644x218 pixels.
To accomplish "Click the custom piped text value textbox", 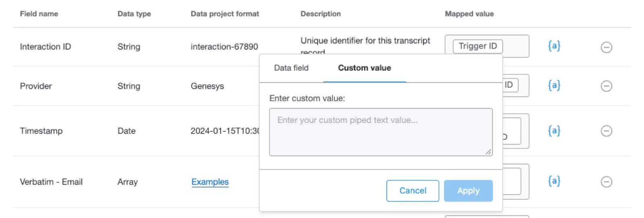I will (x=381, y=132).
